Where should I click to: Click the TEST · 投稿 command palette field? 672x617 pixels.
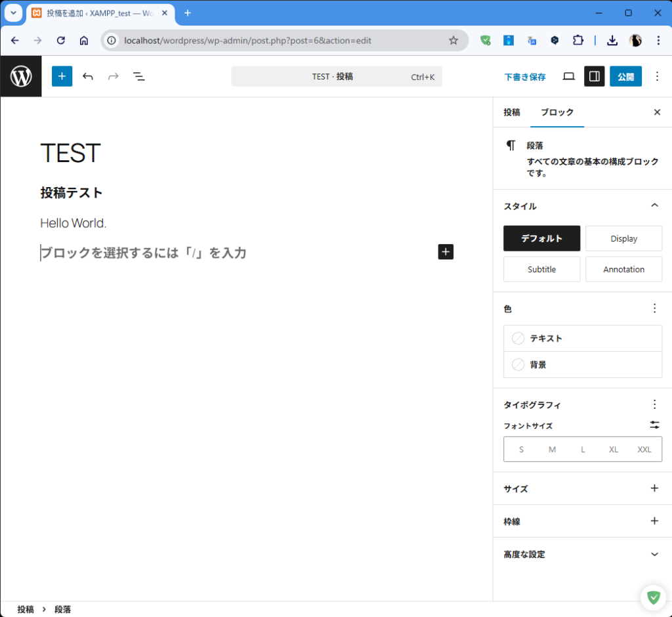tap(336, 76)
